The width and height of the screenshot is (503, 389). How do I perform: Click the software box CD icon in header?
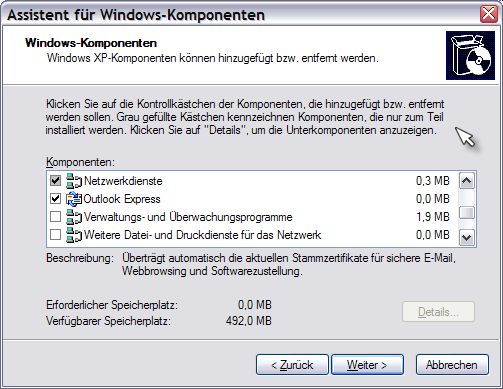[470, 56]
